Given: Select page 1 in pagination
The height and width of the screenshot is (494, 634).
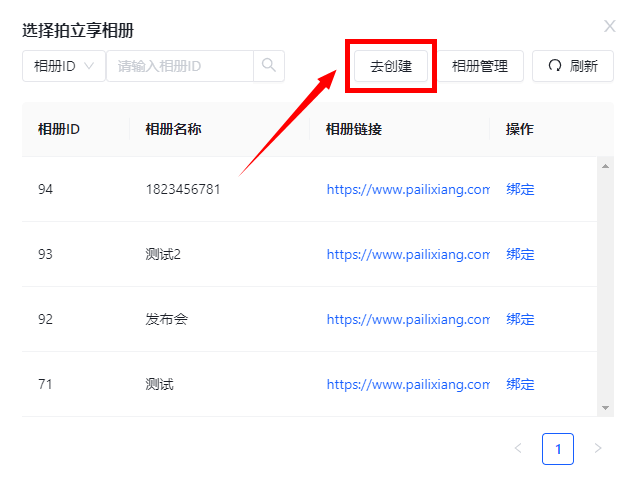Looking at the screenshot, I should (558, 449).
